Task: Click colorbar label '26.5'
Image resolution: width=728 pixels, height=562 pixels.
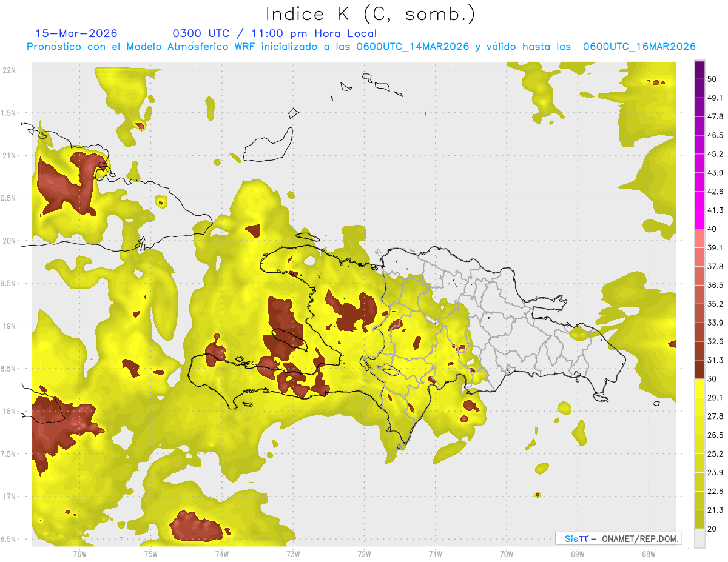Action: pyautogui.click(x=716, y=435)
